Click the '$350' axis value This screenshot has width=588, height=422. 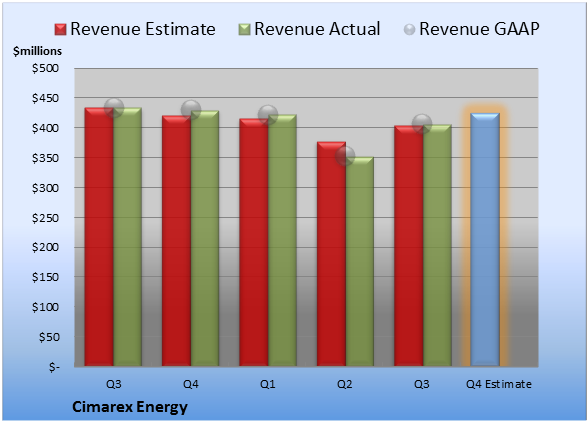pyautogui.click(x=45, y=158)
